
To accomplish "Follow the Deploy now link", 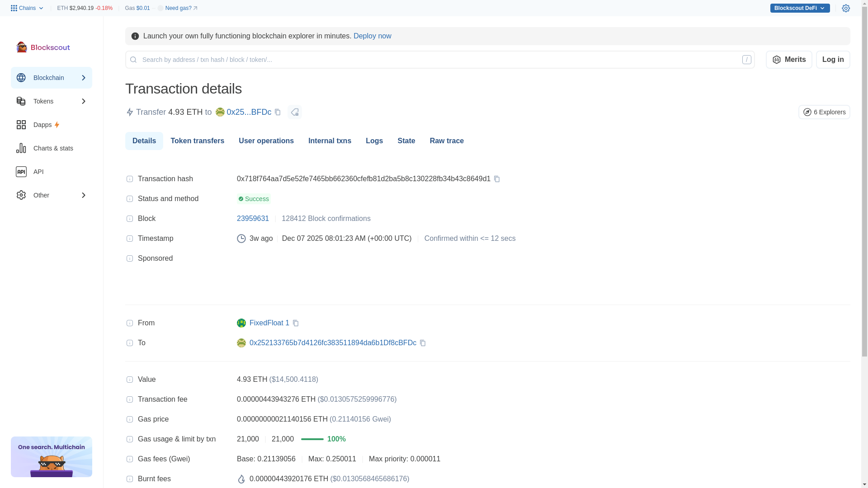I will [373, 36].
